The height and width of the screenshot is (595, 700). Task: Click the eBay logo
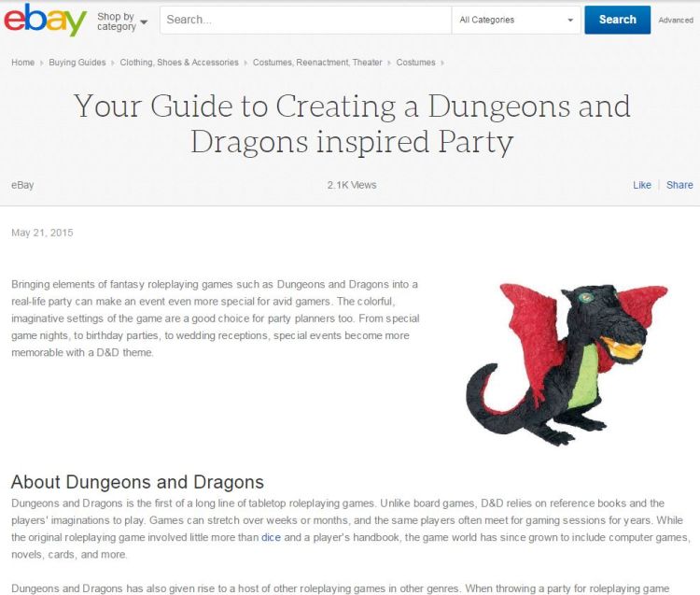45,20
